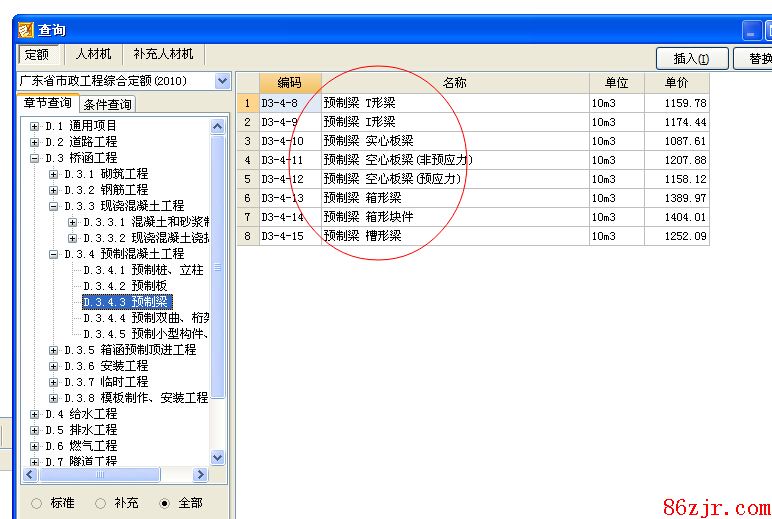Viewport: 772px width, 519px height.
Task: Click the tree's scroll down arrow
Action: coord(218,457)
